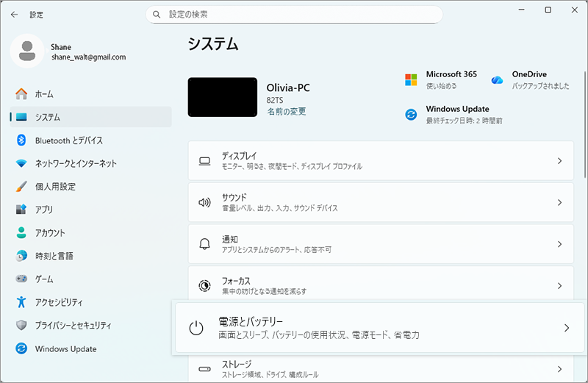Open 電源とバッテリー via its chevron

[x=567, y=328]
